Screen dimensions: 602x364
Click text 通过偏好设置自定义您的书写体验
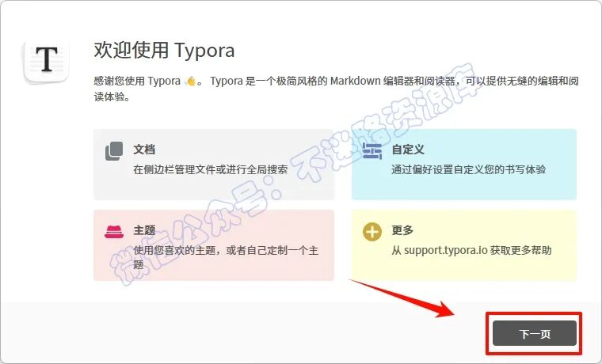pos(468,169)
